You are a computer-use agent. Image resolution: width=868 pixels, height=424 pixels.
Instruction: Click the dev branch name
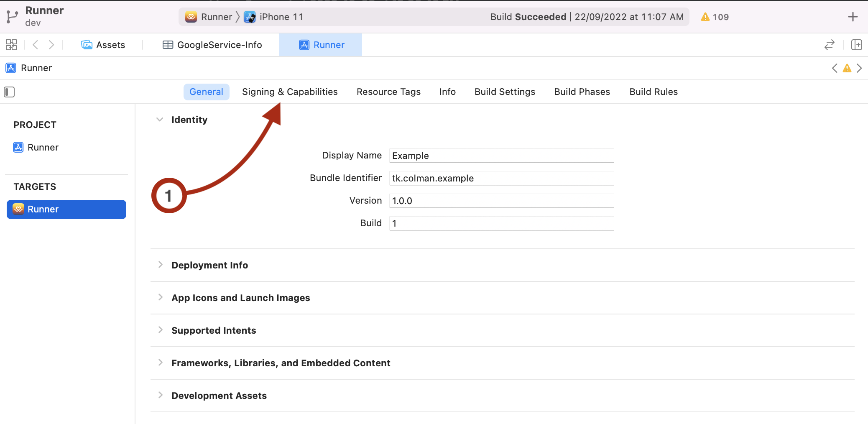pyautogui.click(x=33, y=23)
